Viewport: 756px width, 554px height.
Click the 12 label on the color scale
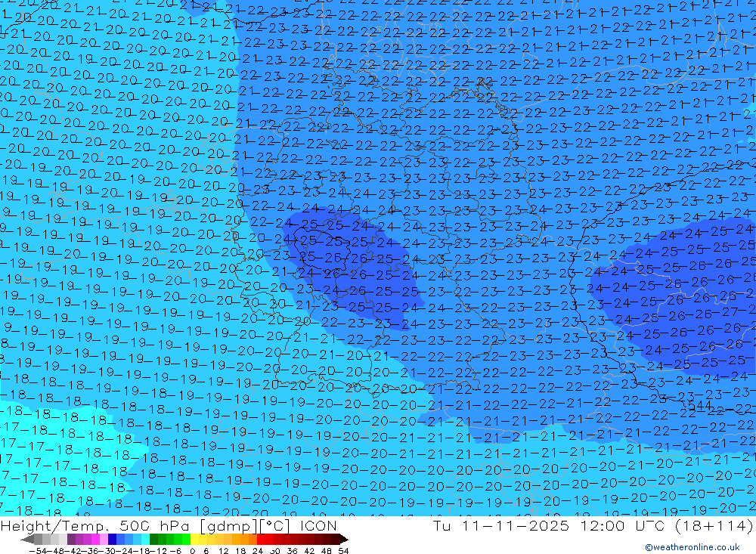(223, 551)
